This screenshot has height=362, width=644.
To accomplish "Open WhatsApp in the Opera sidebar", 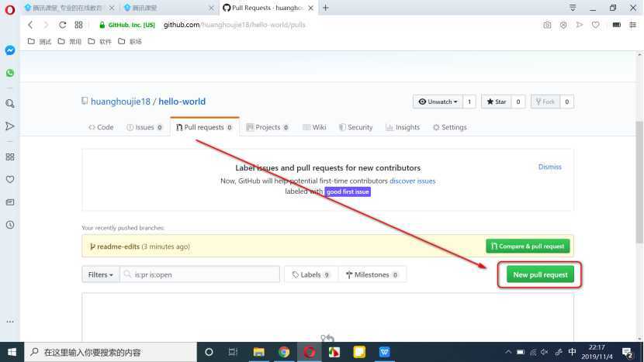I will (10, 73).
